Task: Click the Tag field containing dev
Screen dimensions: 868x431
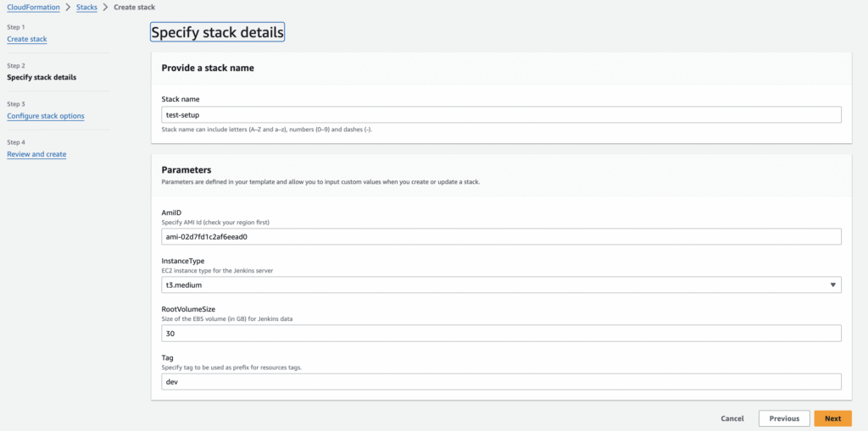Action: pos(501,382)
